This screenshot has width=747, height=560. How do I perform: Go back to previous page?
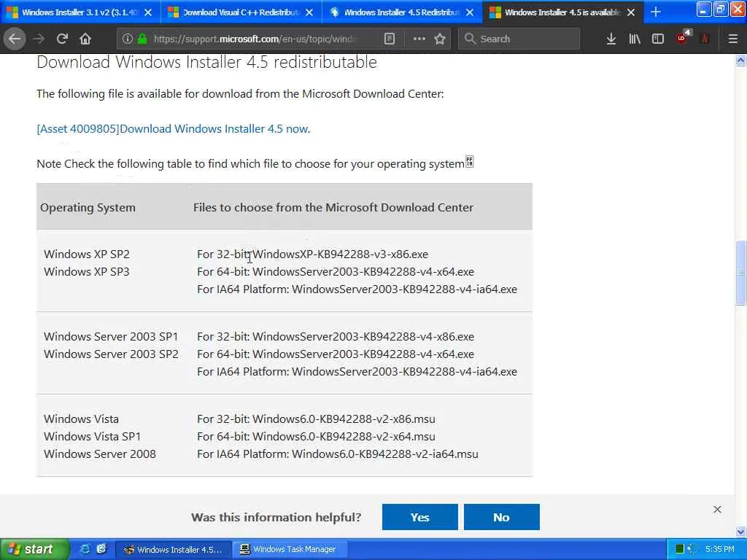(x=15, y=39)
